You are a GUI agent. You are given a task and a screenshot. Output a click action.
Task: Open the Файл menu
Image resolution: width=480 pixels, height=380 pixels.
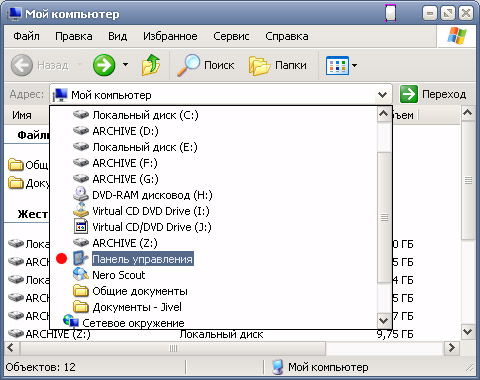tap(26, 36)
